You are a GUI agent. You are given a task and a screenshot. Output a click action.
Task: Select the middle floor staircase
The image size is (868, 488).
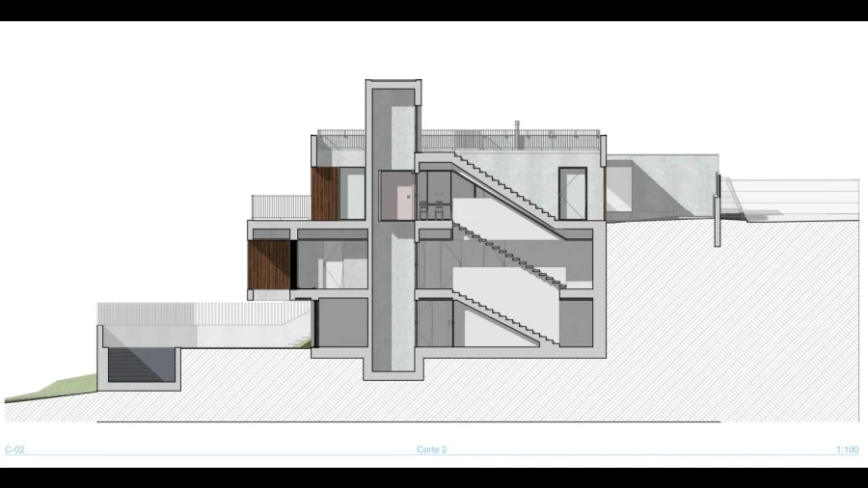506,253
